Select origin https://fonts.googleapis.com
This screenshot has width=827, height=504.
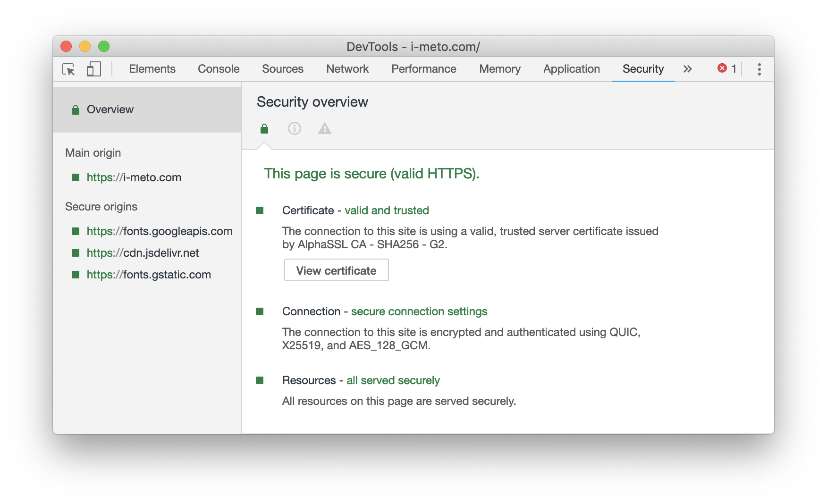pyautogui.click(x=160, y=231)
